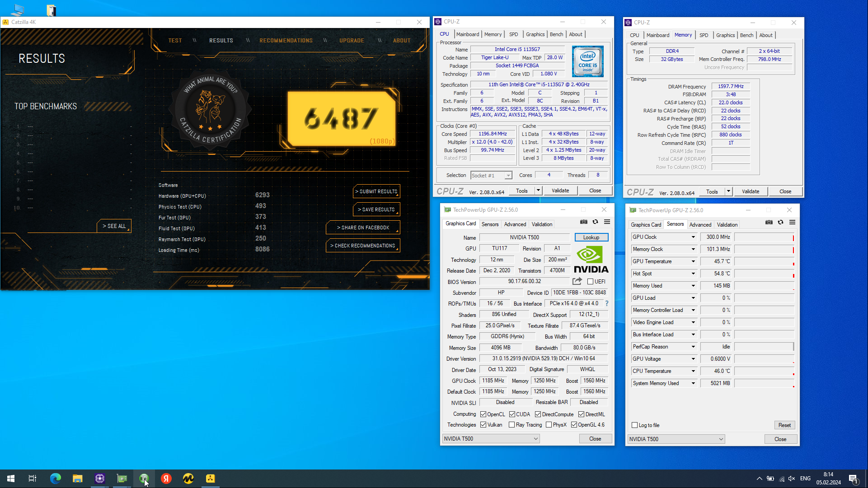Open hamburger menu in GPU-Z Sensors window
868x488 pixels.
tap(793, 222)
